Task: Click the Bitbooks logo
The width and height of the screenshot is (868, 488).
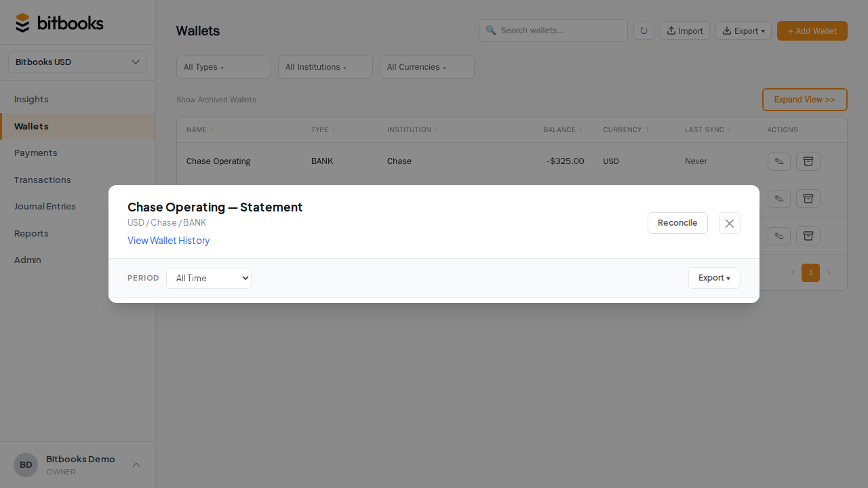Action: (x=60, y=23)
